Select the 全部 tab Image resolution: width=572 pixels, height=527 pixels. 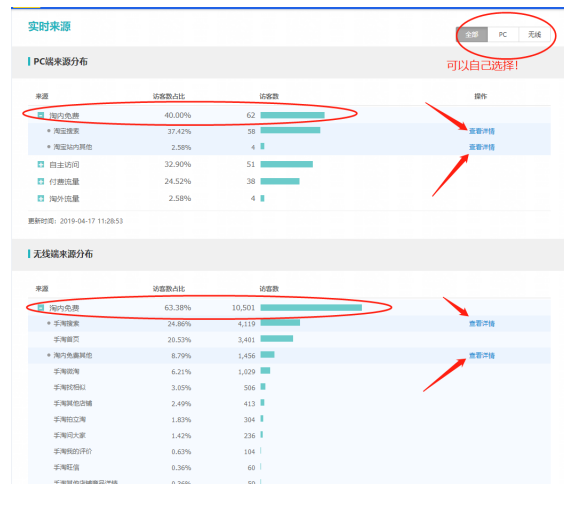[472, 34]
